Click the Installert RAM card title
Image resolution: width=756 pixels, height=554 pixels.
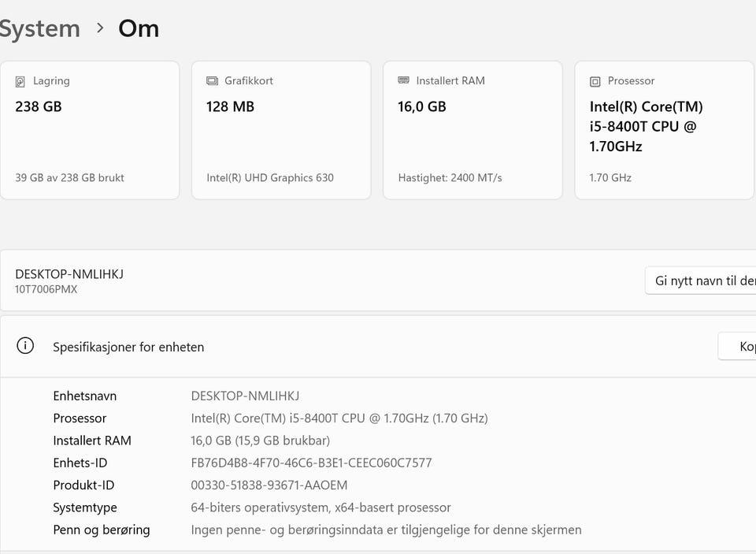tap(450, 80)
